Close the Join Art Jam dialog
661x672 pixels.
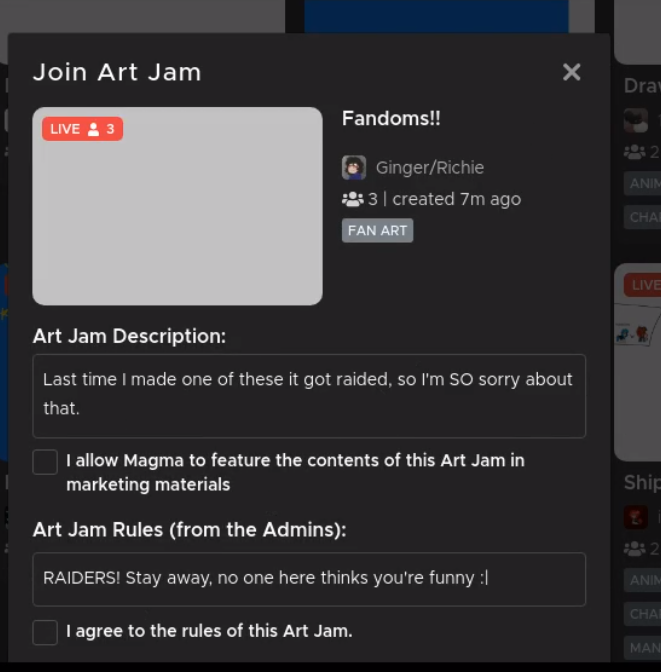tap(571, 72)
